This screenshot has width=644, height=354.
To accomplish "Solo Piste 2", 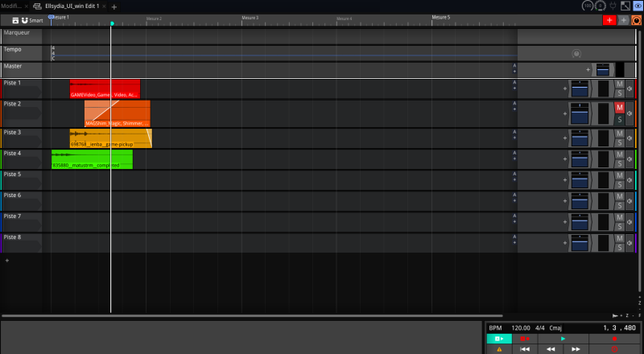I will (619, 120).
